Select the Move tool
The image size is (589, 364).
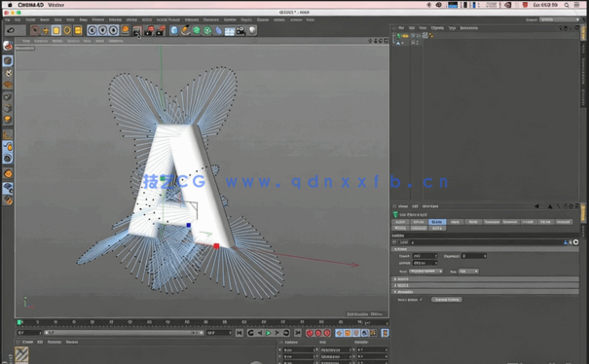(46, 30)
